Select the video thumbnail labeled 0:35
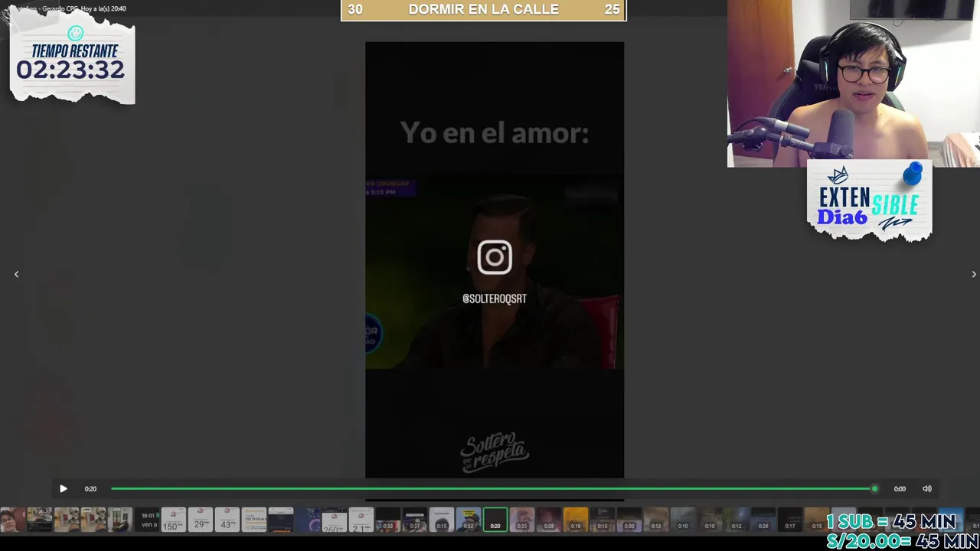 coord(522,520)
